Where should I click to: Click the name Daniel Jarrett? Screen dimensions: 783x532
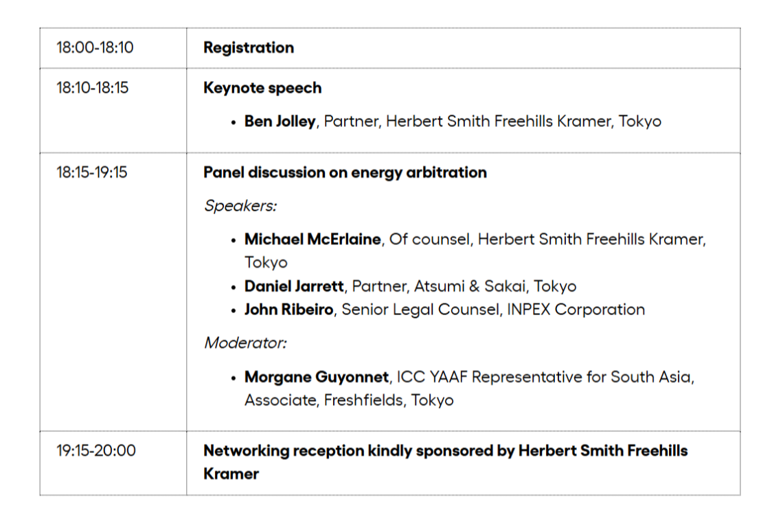(x=293, y=286)
